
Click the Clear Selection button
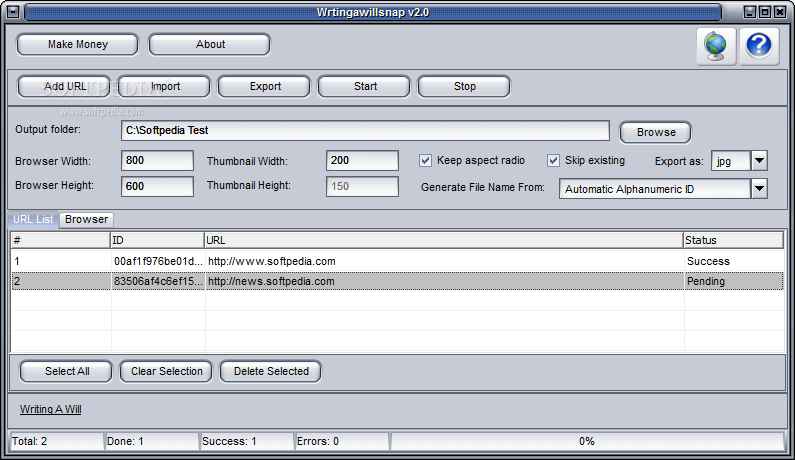[x=166, y=371]
